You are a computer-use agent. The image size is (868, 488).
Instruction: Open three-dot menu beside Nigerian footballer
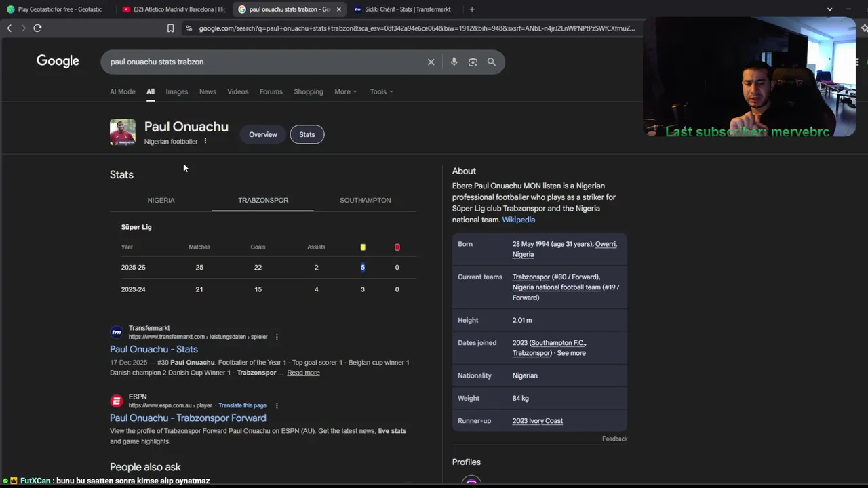(205, 141)
